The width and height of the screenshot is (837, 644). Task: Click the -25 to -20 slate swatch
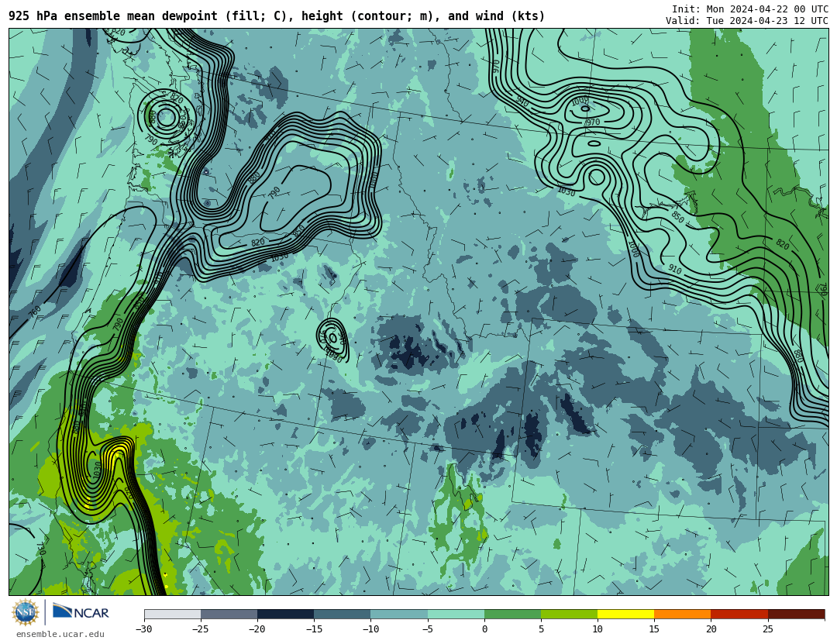pos(229,614)
